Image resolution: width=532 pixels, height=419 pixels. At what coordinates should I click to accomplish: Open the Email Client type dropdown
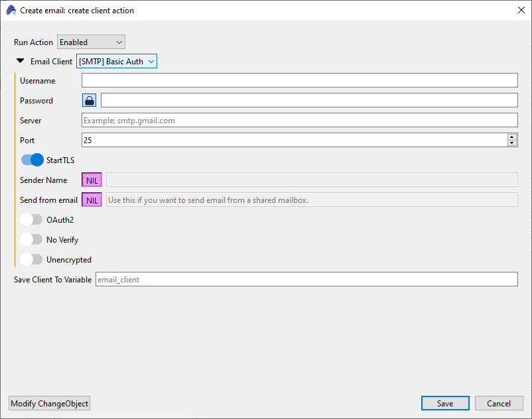tap(117, 62)
